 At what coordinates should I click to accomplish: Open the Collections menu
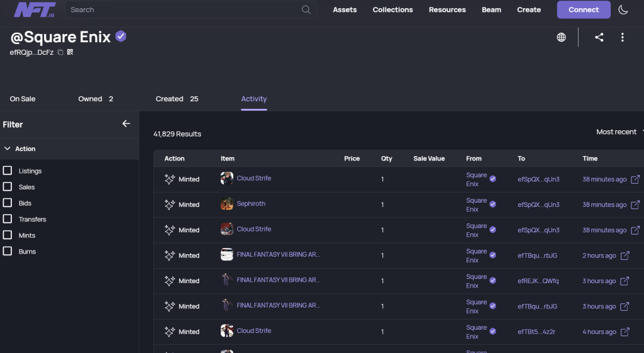click(392, 10)
